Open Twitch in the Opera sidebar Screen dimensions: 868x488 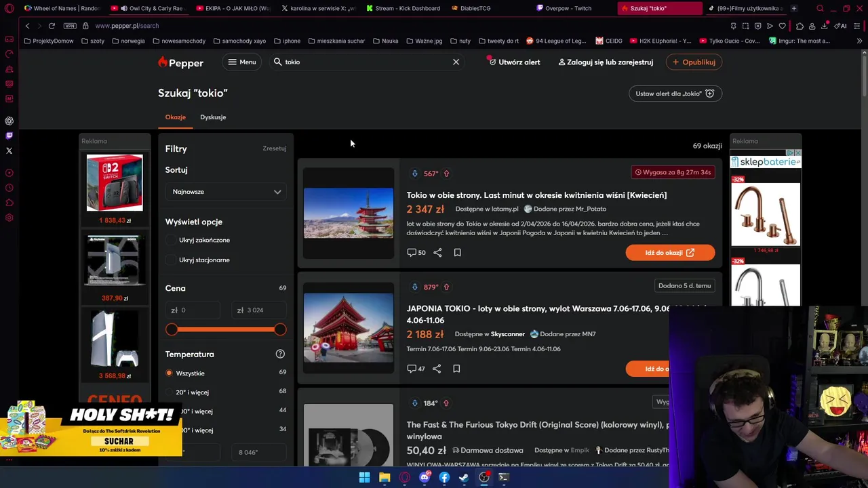[x=9, y=136]
